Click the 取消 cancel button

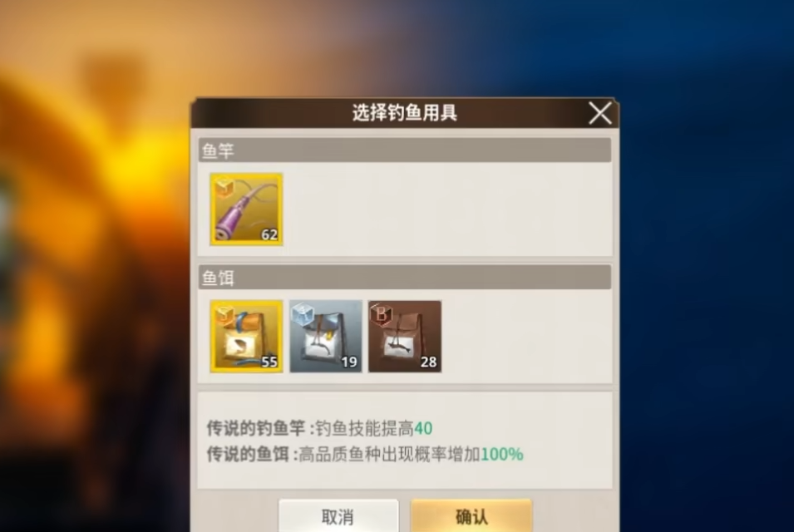[338, 516]
